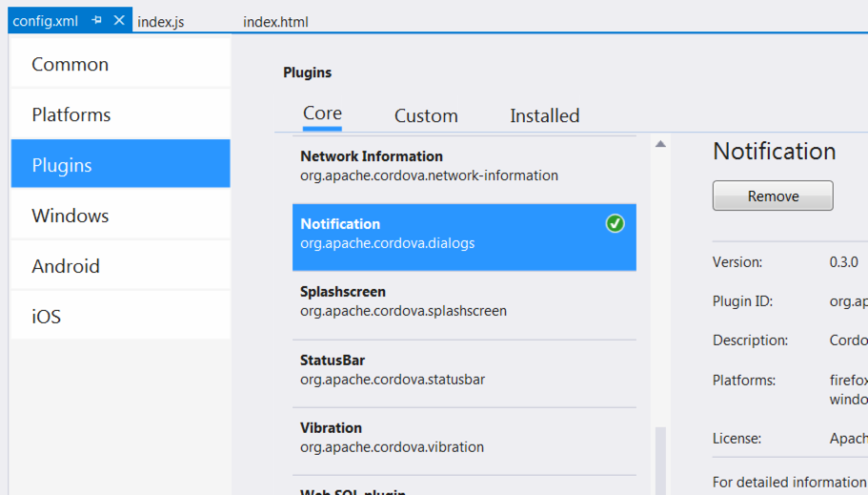Click the Plugin ID label
Image resolution: width=868 pixels, height=495 pixels.
tap(742, 301)
